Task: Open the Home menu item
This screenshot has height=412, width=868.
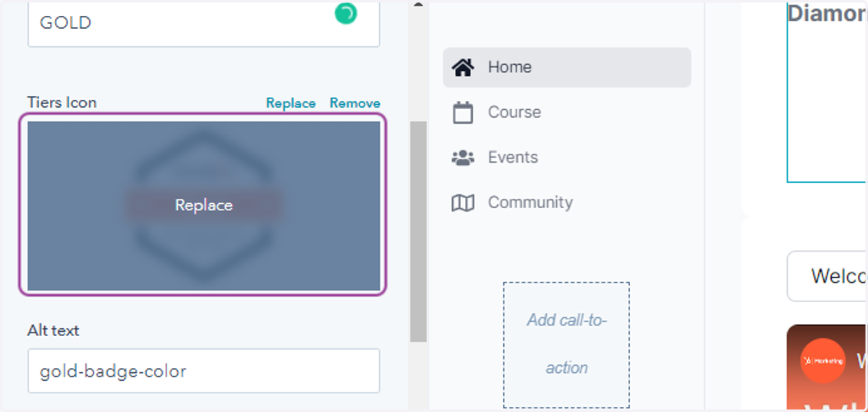Action: pos(567,67)
